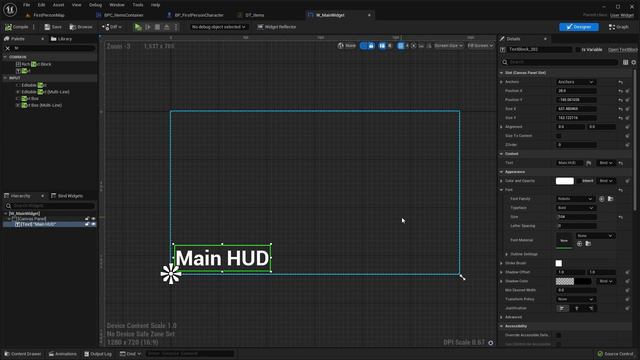The image size is (640, 360).
Task: Switch to Graph mode
Action: click(619, 27)
